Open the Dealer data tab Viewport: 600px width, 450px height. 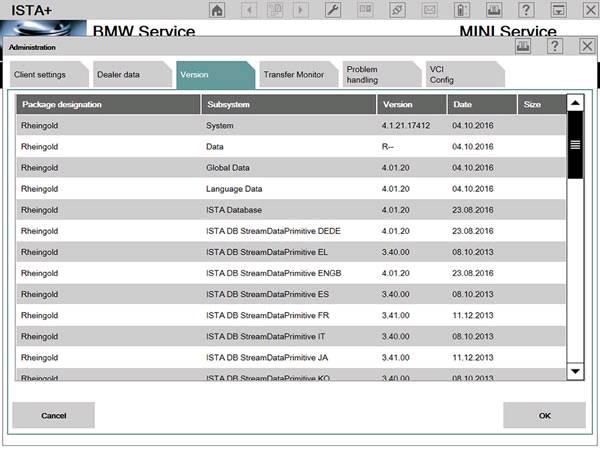tap(132, 75)
